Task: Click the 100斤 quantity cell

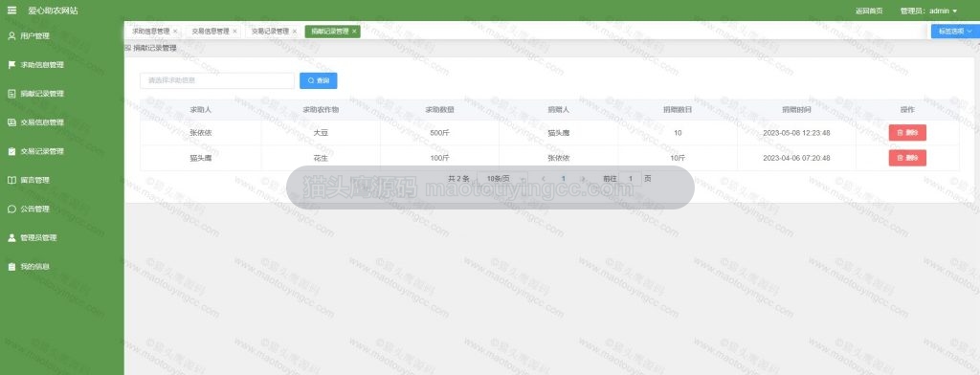Action: tap(439, 158)
